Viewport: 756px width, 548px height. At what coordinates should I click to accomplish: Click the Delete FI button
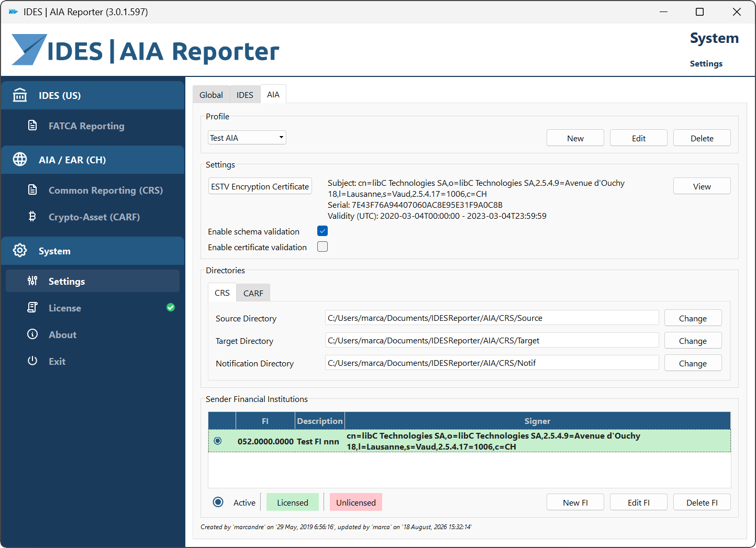tap(702, 502)
